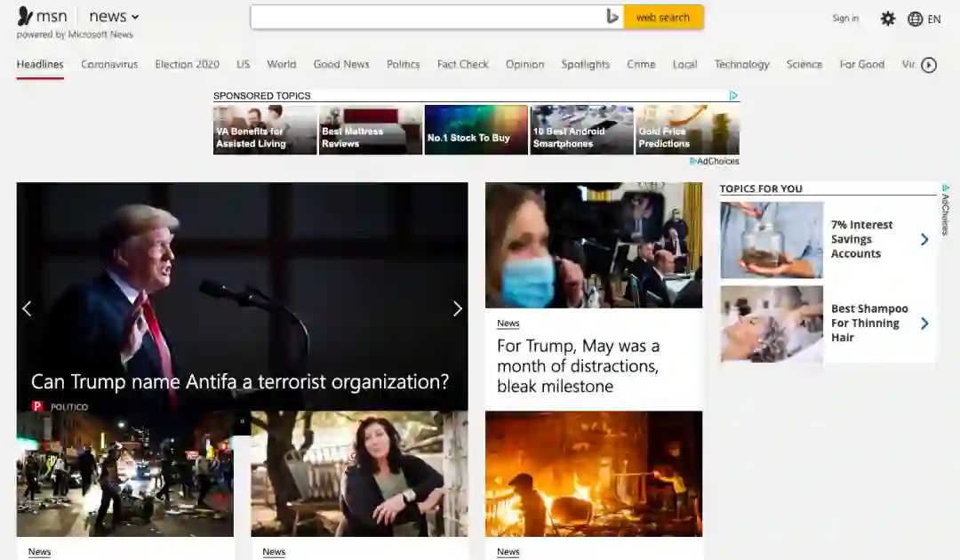Screen dimensions: 960x560
Task: Open the Opinion tab
Action: (x=524, y=64)
